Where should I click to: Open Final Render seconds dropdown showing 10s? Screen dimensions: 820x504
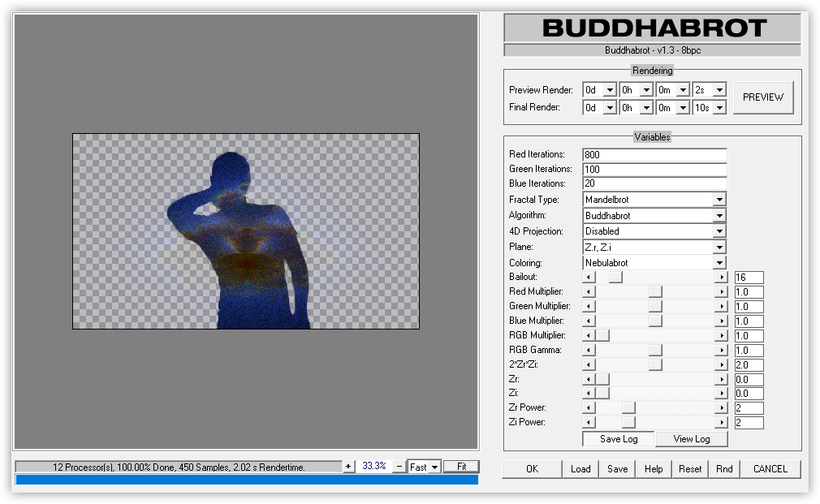[719, 108]
